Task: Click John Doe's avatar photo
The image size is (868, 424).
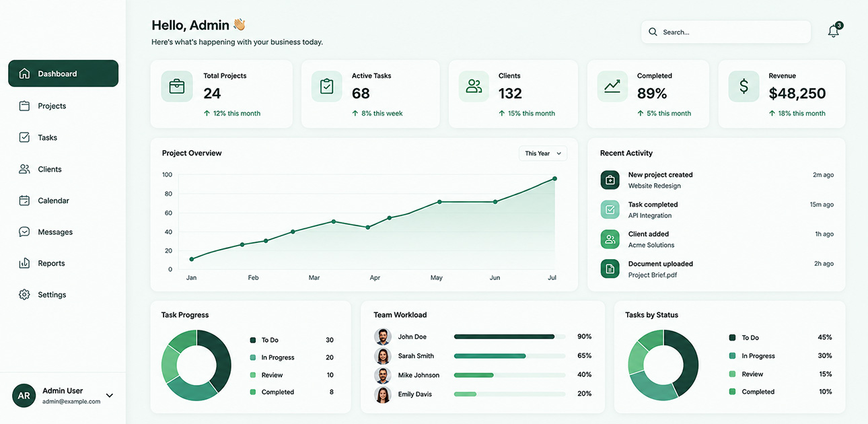Action: (x=383, y=337)
